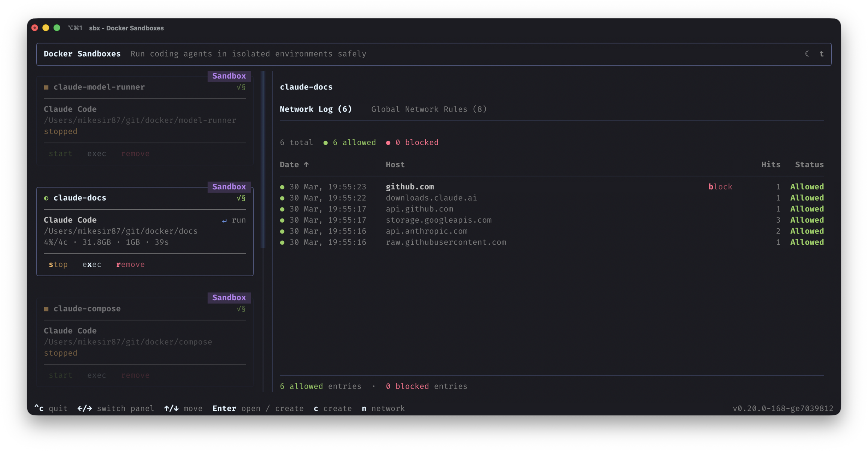This screenshot has height=451, width=868.
Task: Switch to the Global Network Rules tab
Action: coord(429,109)
